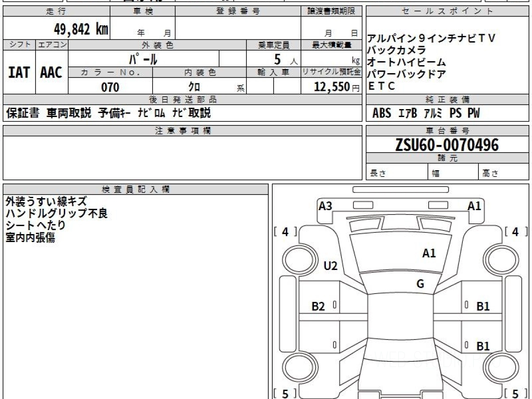
Task: Select the 輸入車 header cell
Action: coord(274,73)
